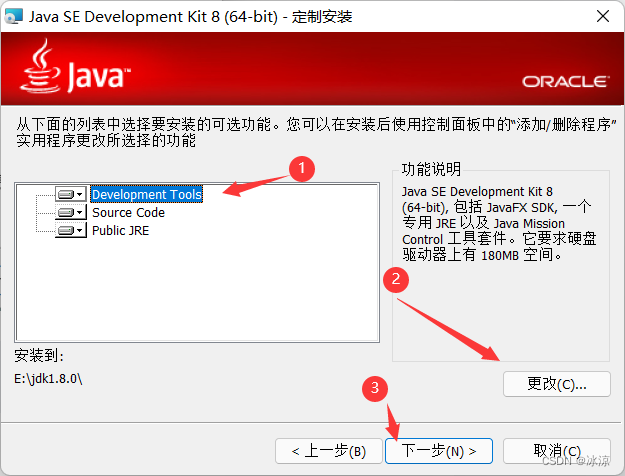Click the ORACLE logo in the banner

(566, 81)
